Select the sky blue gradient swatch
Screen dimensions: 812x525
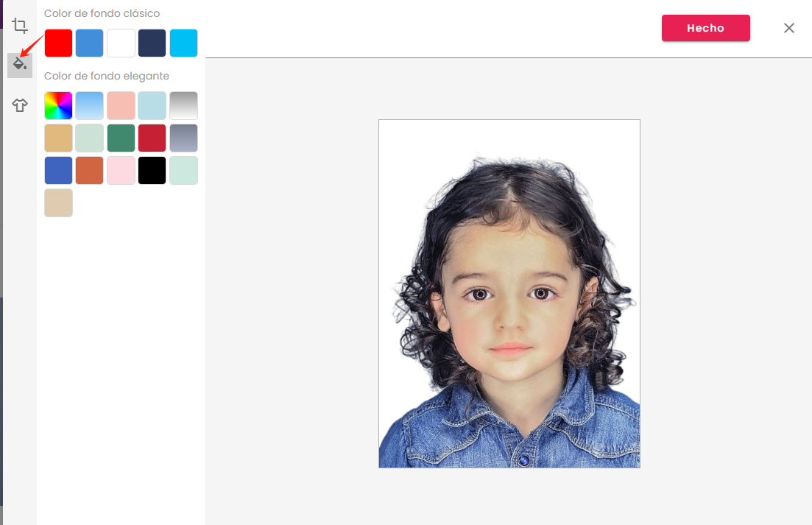coord(90,105)
